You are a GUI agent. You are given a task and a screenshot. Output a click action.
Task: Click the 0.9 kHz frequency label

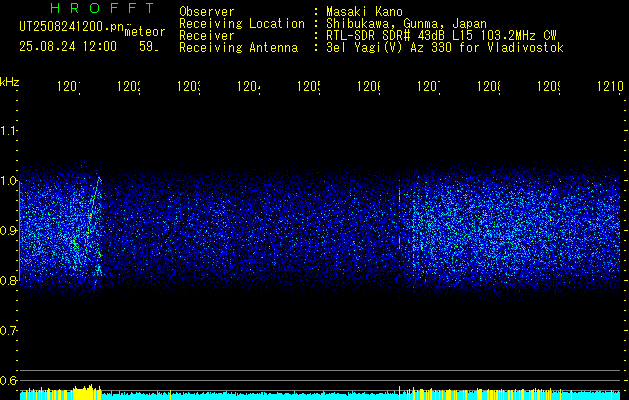(x=8, y=231)
